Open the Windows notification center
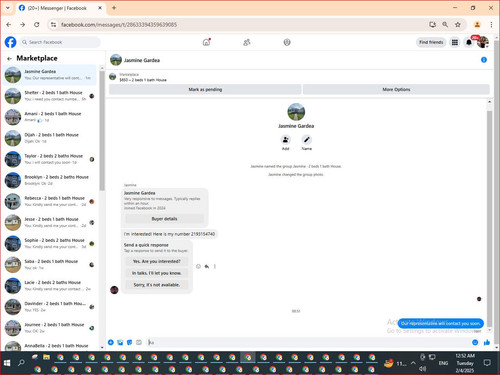This screenshot has height=375, width=500. point(487,363)
